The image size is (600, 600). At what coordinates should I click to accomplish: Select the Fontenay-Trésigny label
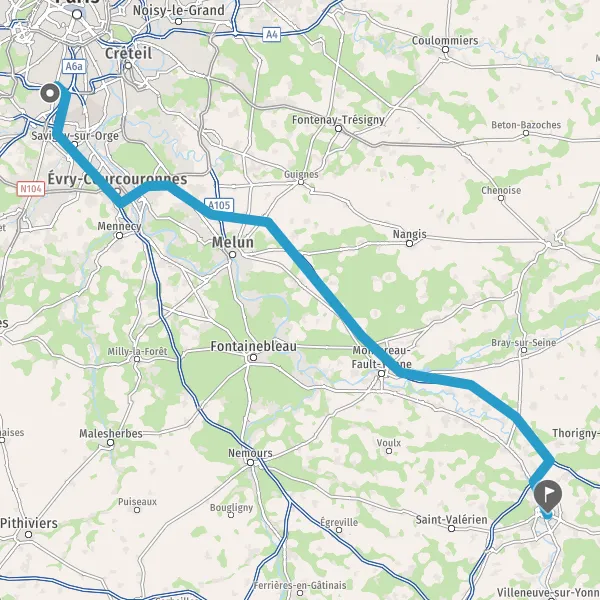[x=338, y=120]
